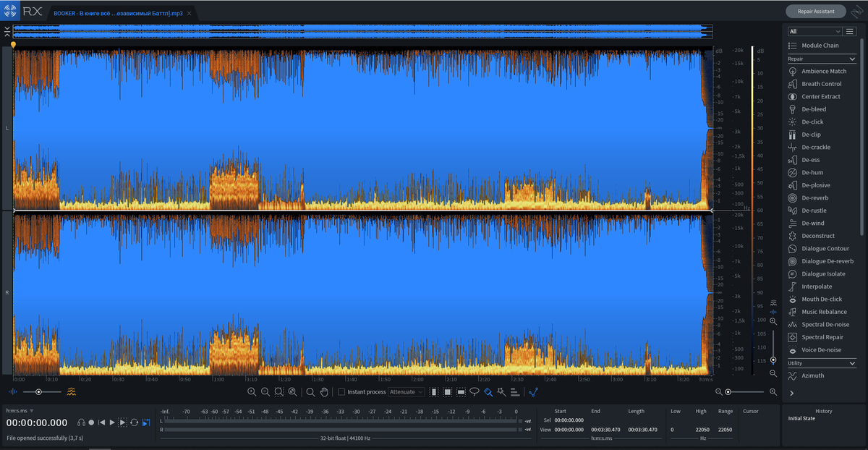This screenshot has height=450, width=868.
Task: Select the zoom tool magnifier
Action: (310, 391)
